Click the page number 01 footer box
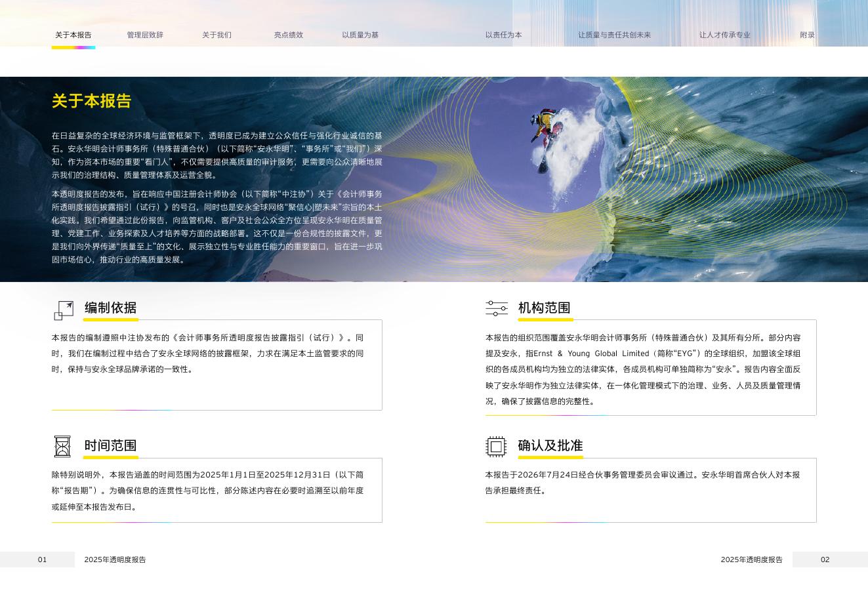Image resolution: width=868 pixels, height=589 pixels. click(x=37, y=559)
